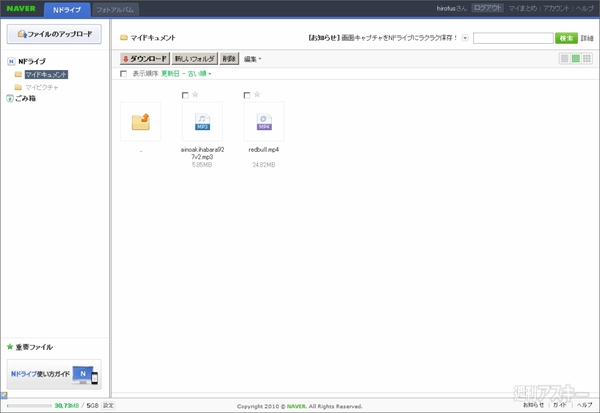This screenshot has height=413, width=600.
Task: Create folder with 新しいフォルダ button
Action: click(194, 59)
